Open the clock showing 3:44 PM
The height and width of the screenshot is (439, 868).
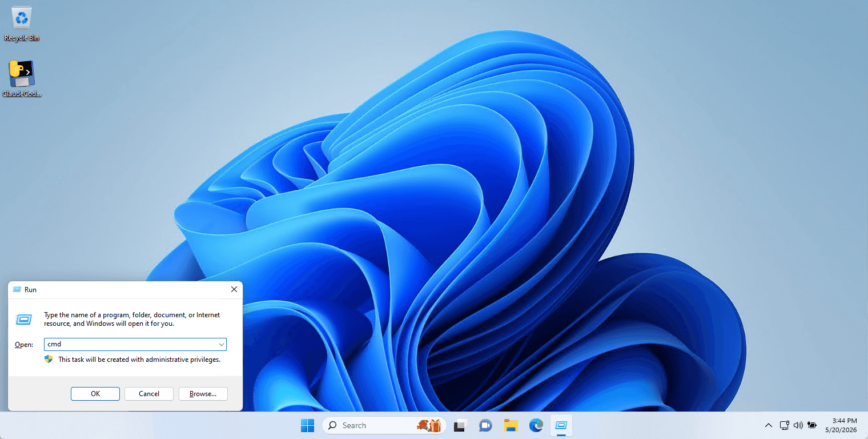[841, 425]
